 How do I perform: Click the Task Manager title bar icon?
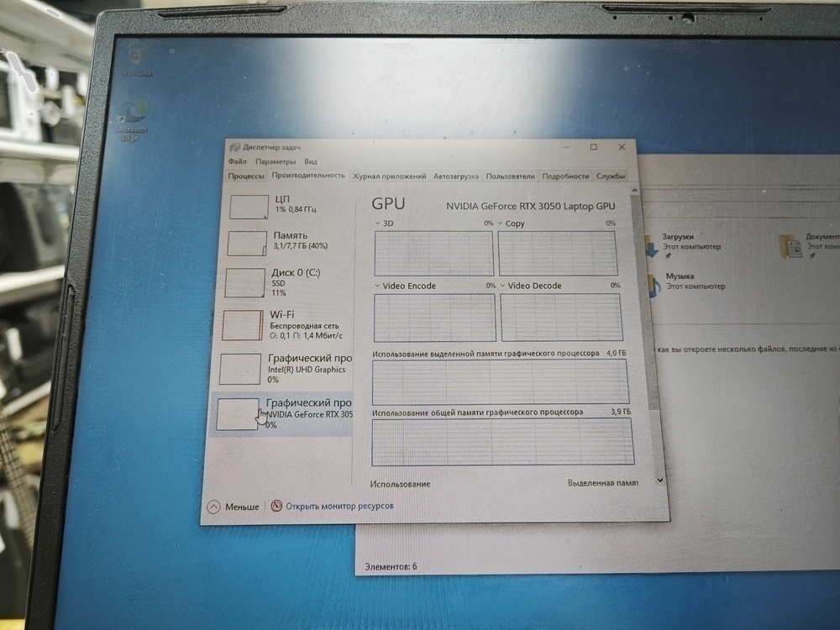coord(234,147)
